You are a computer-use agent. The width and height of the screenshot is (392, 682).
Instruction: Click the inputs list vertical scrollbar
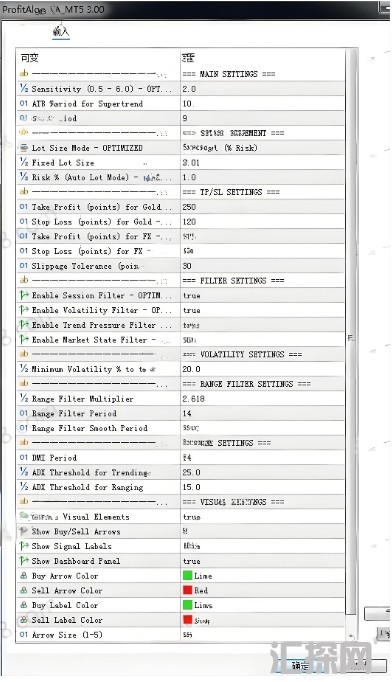point(351,331)
